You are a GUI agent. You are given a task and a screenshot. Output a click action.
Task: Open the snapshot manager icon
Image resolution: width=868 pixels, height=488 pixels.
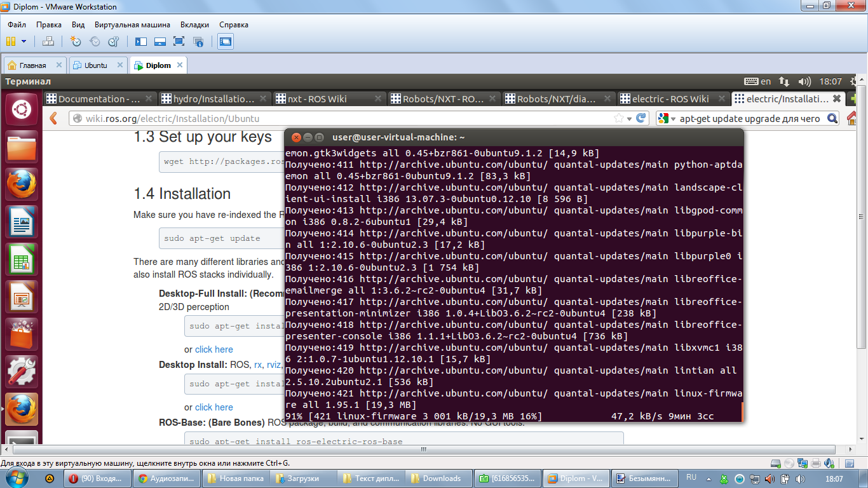[x=113, y=41]
